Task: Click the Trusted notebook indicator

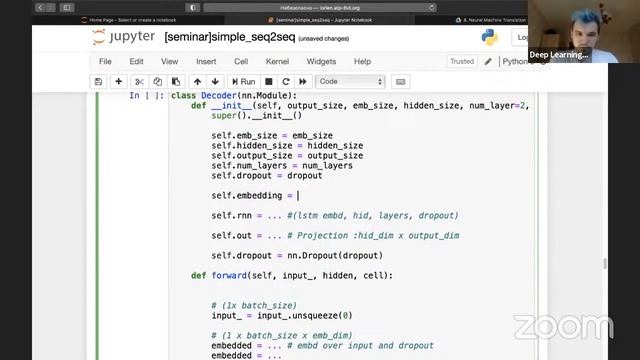Action: click(462, 62)
